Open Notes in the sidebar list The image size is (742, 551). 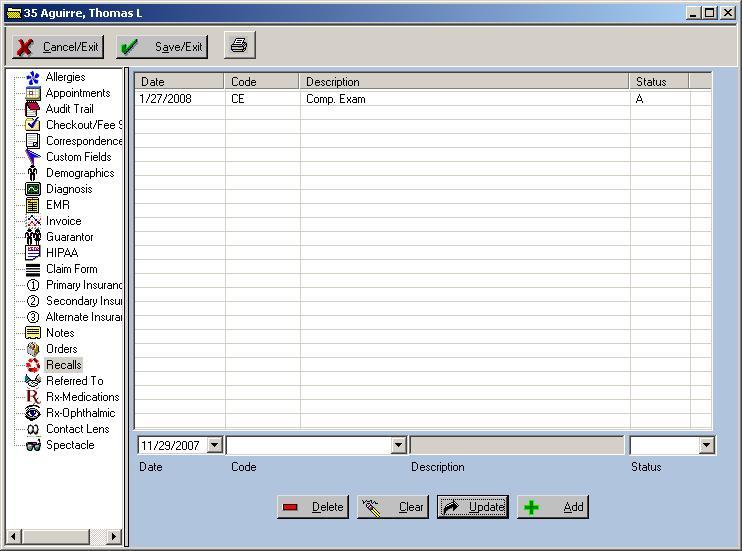[x=60, y=333]
